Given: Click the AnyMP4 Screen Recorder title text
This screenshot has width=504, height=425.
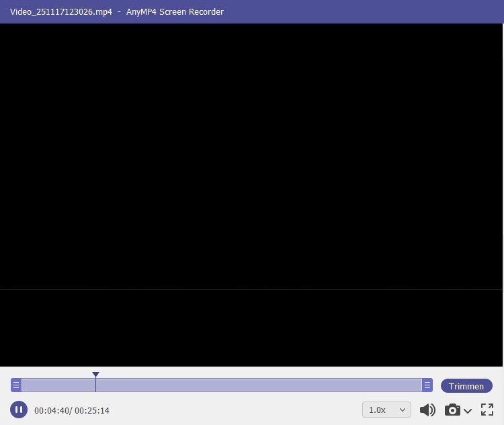Looking at the screenshot, I should click(175, 11).
